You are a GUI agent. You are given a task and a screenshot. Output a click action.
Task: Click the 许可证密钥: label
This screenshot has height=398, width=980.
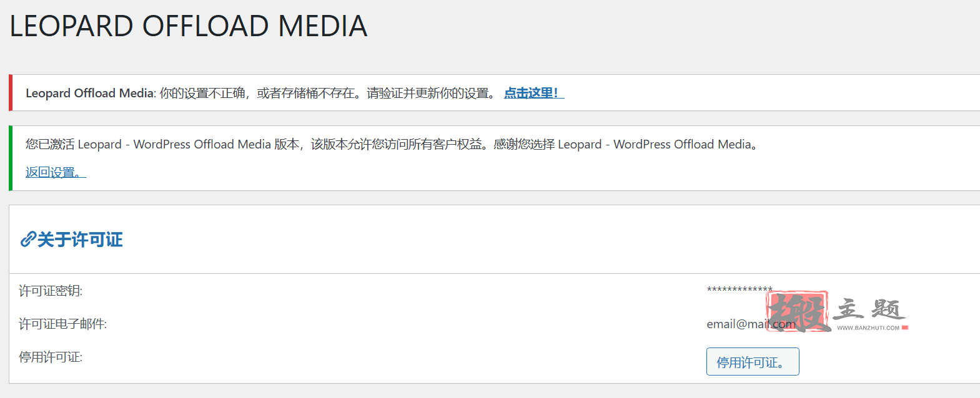[51, 291]
